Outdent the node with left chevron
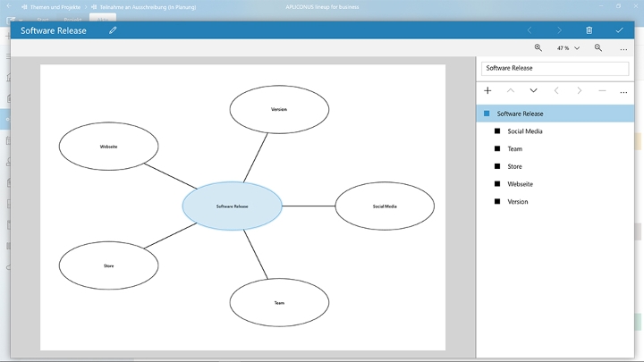Image resolution: width=644 pixels, height=362 pixels. coord(556,90)
